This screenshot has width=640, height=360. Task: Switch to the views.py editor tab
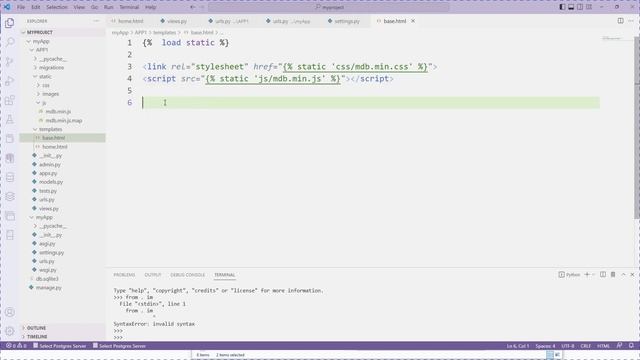[176, 21]
